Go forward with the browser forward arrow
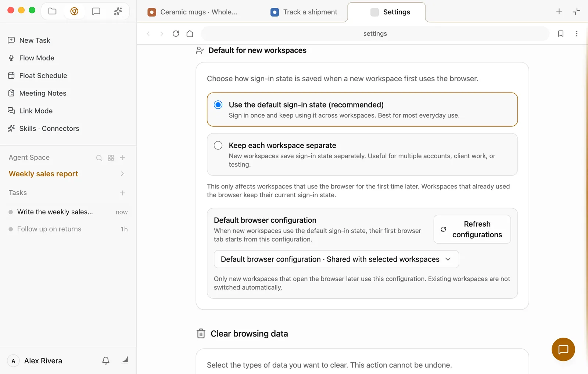588x374 pixels. [162, 34]
